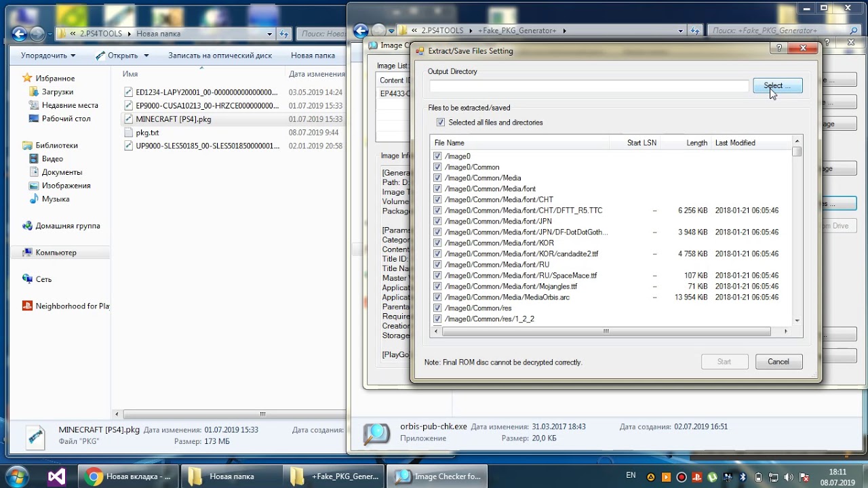Select the /Image0/Common/Media/font/JPN row text
The height and width of the screenshot is (488, 868).
click(x=498, y=222)
